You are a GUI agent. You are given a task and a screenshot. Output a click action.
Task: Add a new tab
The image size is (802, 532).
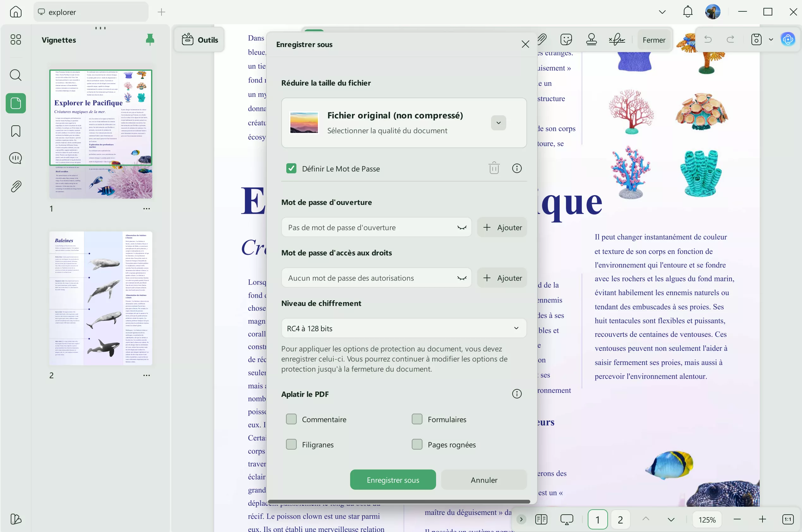pyautogui.click(x=161, y=12)
